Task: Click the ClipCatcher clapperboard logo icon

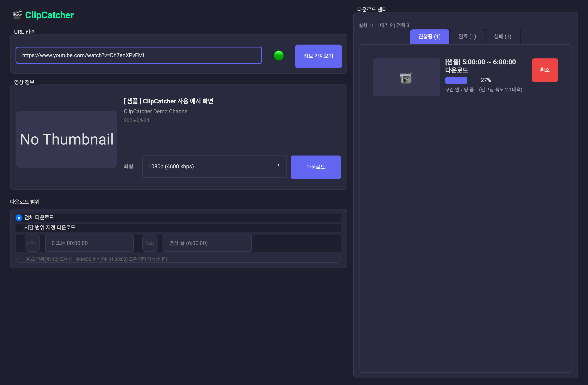Action: [17, 15]
